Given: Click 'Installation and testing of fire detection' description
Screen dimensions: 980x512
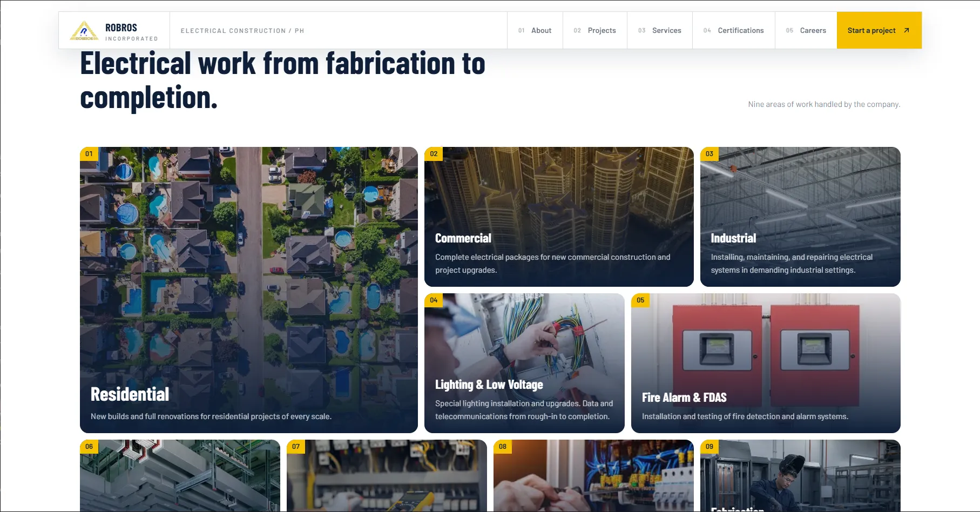Looking at the screenshot, I should click(x=745, y=416).
